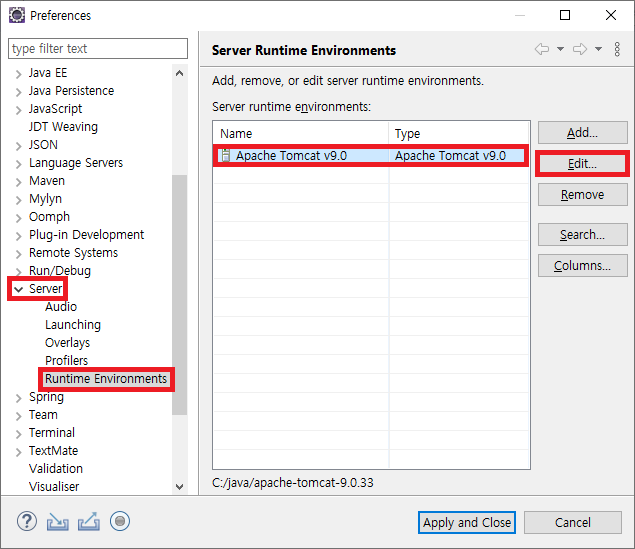Open the Help question mark icon

(x=27, y=521)
